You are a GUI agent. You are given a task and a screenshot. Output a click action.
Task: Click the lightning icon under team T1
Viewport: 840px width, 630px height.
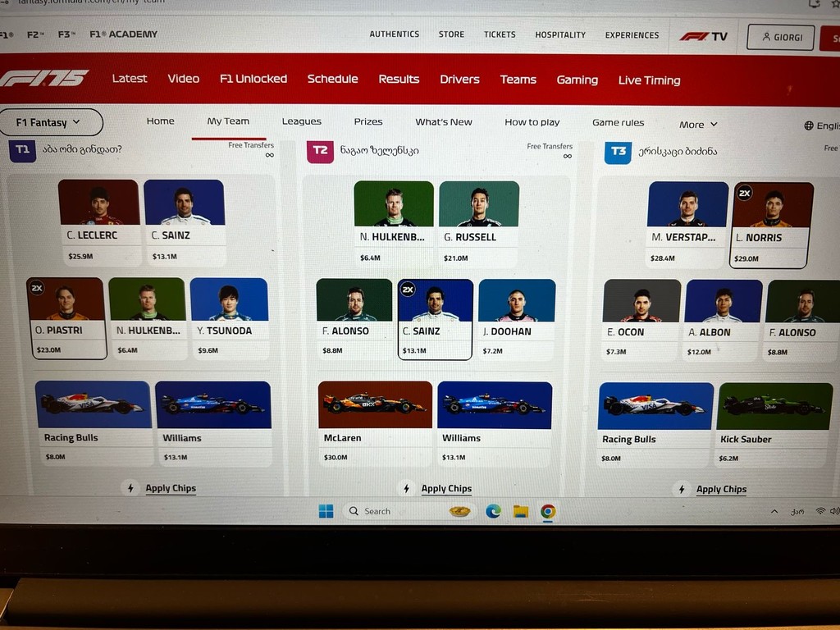coord(130,488)
